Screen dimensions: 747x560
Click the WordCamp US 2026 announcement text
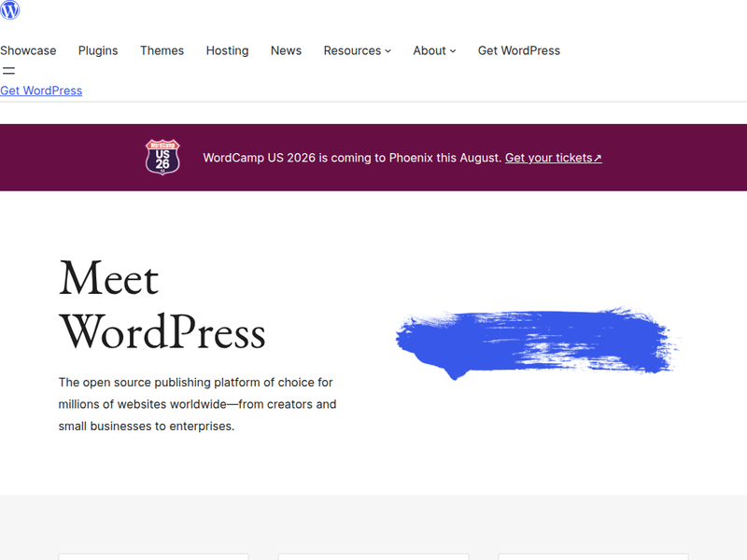pyautogui.click(x=352, y=158)
